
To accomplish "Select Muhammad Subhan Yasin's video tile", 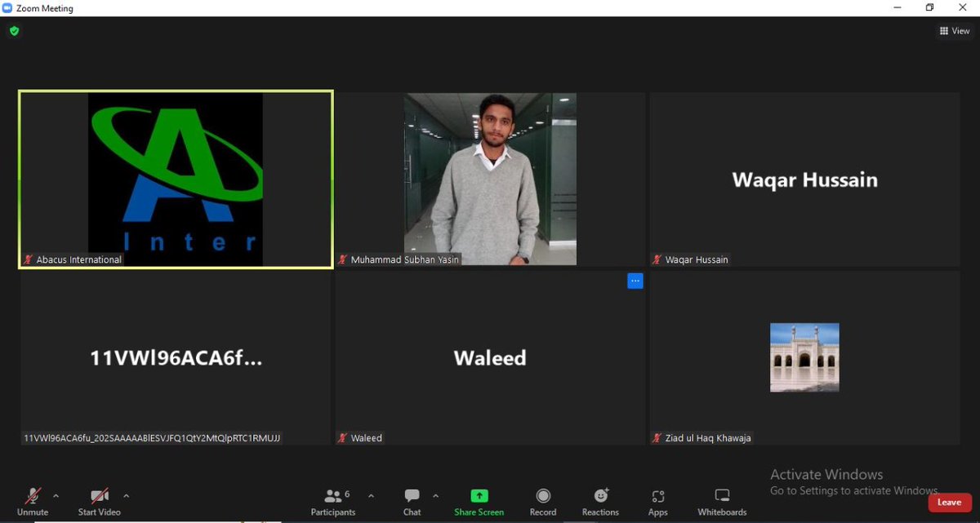I will [x=490, y=179].
